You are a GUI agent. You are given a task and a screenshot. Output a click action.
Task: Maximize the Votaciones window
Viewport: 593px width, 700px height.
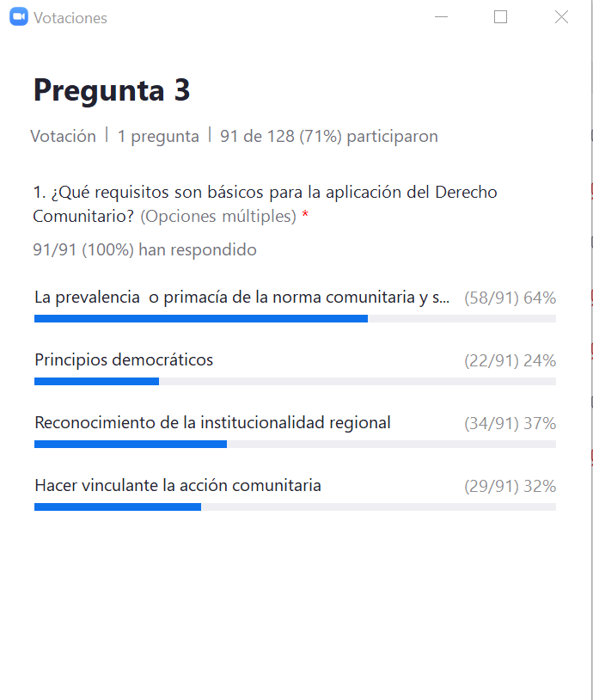500,17
